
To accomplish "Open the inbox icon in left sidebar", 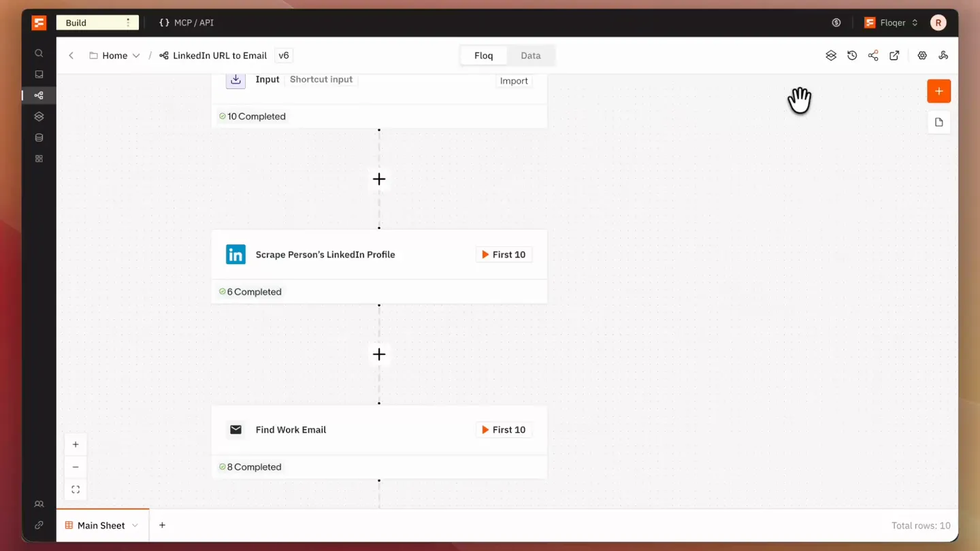I will coord(39,74).
